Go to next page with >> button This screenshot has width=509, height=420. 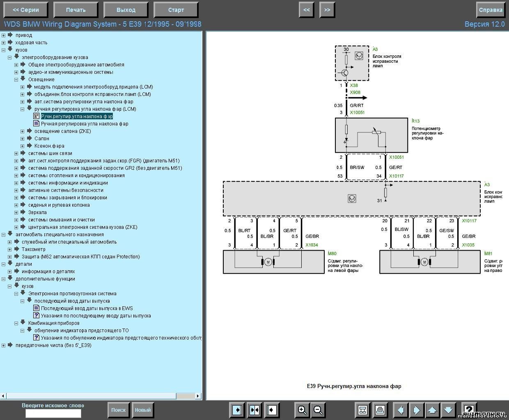(x=327, y=10)
